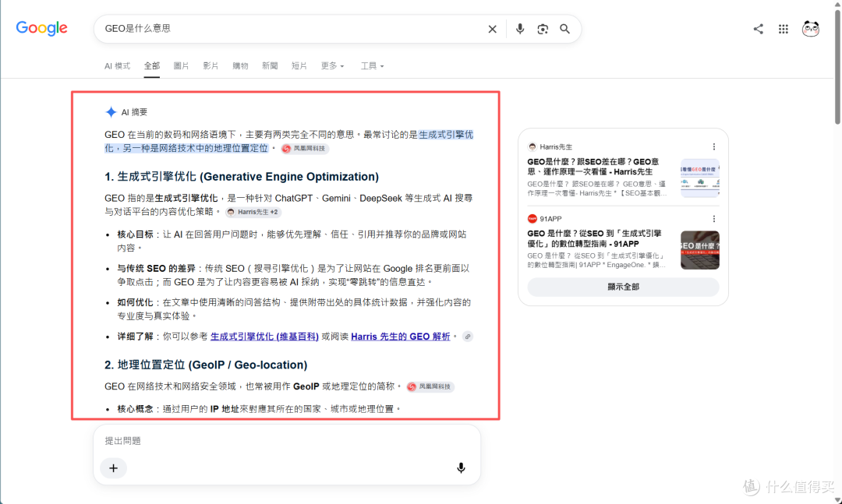Open the 91APP card's three-dot menu
Screen dimensions: 842x504
[x=713, y=218]
